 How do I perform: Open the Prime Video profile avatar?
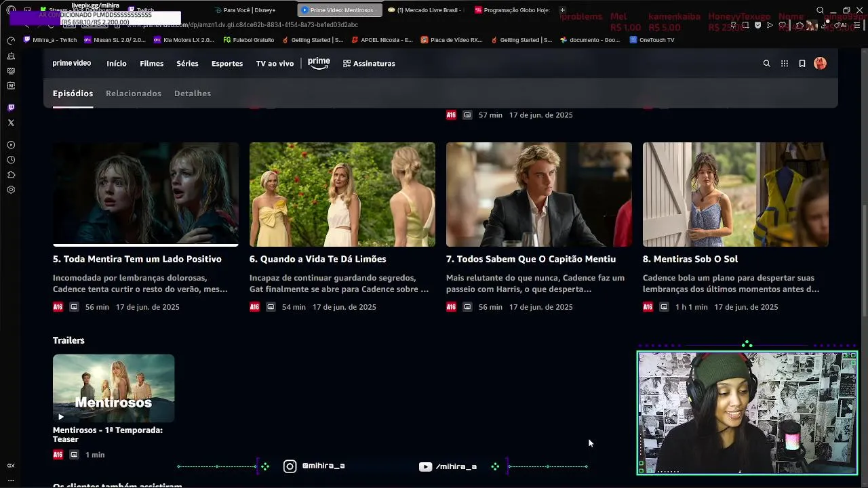[821, 64]
